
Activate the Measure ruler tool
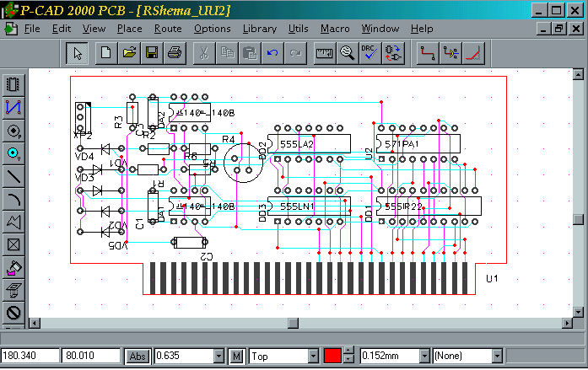pos(325,53)
